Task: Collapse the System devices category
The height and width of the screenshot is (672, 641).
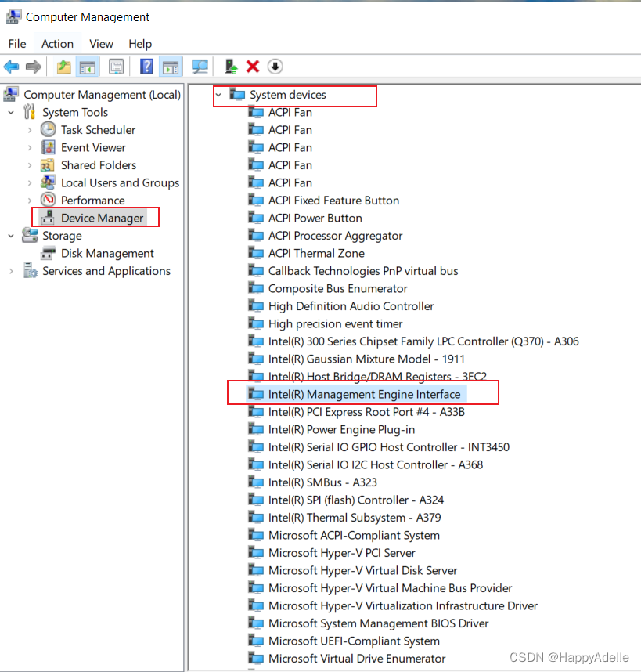Action: coord(219,95)
